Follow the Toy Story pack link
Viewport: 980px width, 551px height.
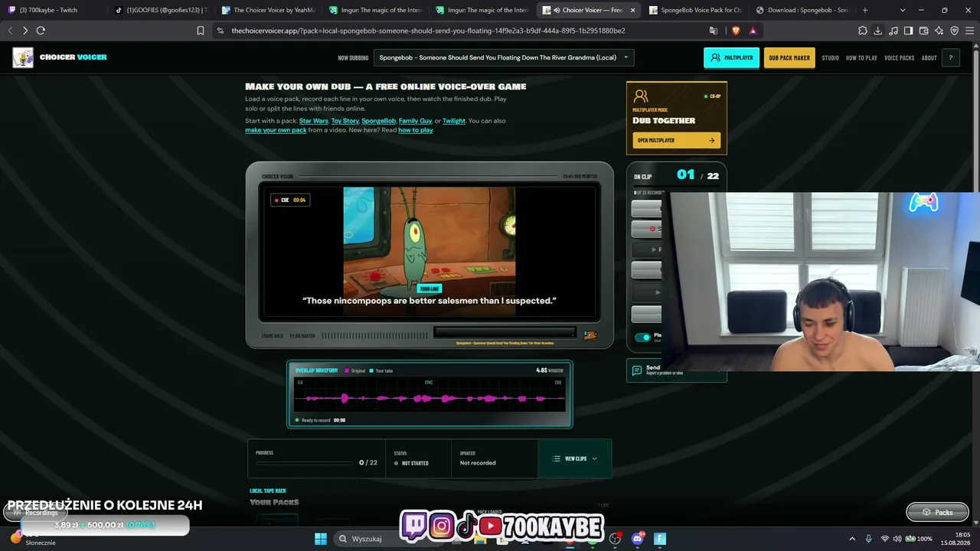[345, 121]
